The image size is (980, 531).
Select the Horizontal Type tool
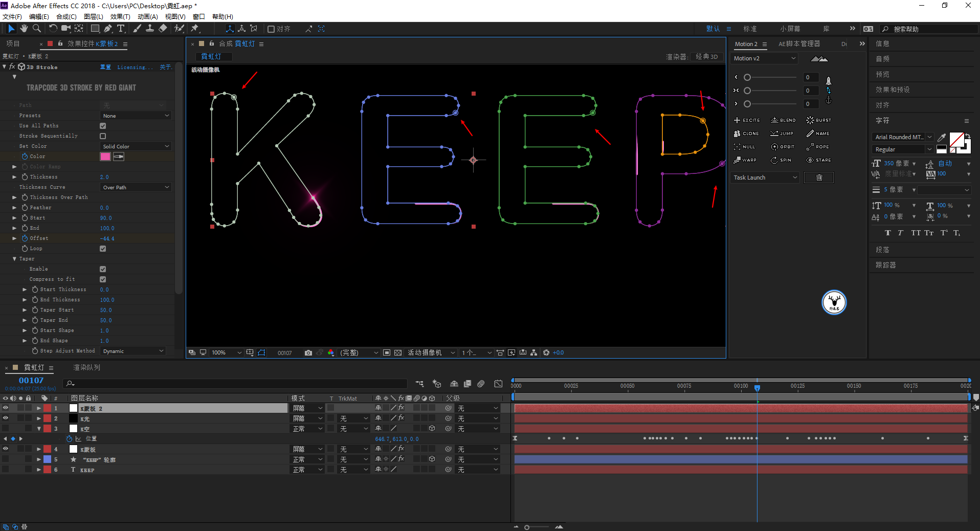(x=121, y=29)
